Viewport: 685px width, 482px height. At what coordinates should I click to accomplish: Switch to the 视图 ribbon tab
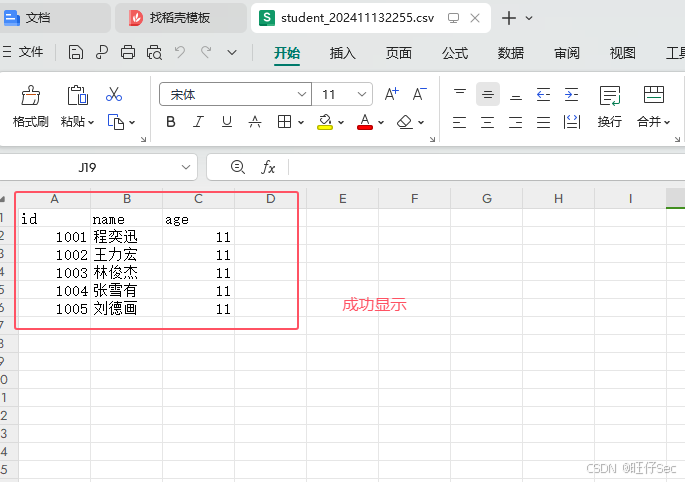[x=623, y=53]
